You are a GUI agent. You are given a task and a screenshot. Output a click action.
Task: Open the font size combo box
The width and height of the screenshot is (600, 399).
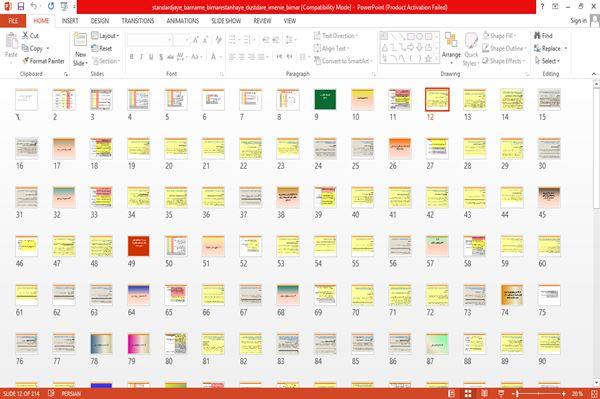[181, 39]
